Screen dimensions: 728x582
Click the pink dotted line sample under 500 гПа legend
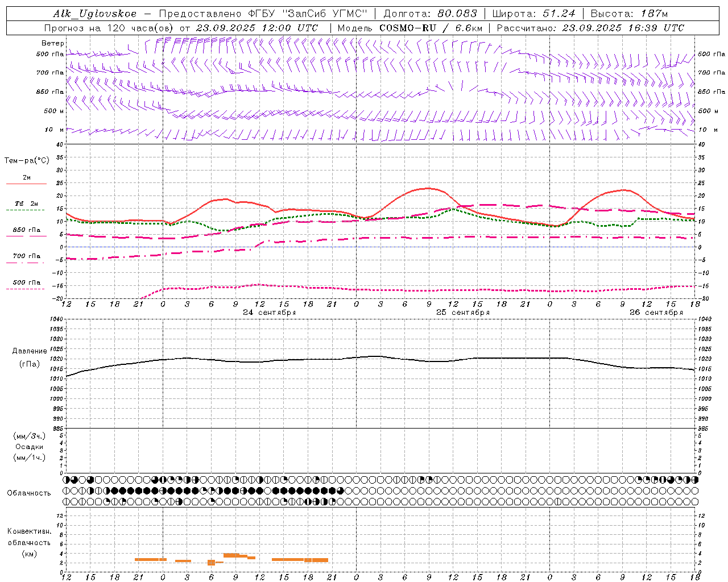tap(25, 289)
